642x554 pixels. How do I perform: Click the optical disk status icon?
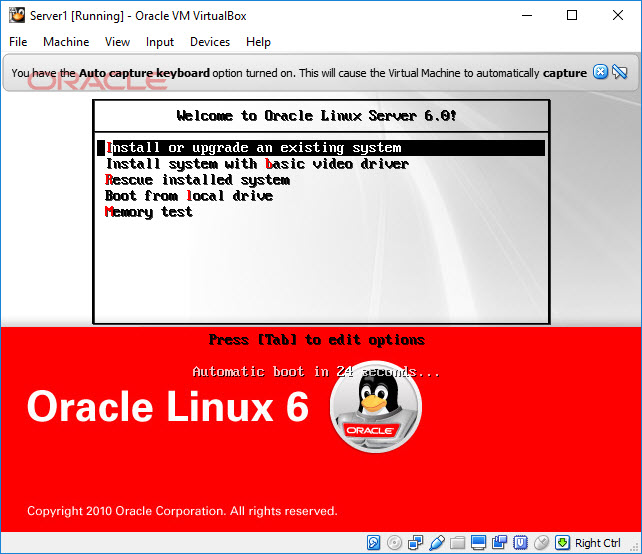coord(394,543)
